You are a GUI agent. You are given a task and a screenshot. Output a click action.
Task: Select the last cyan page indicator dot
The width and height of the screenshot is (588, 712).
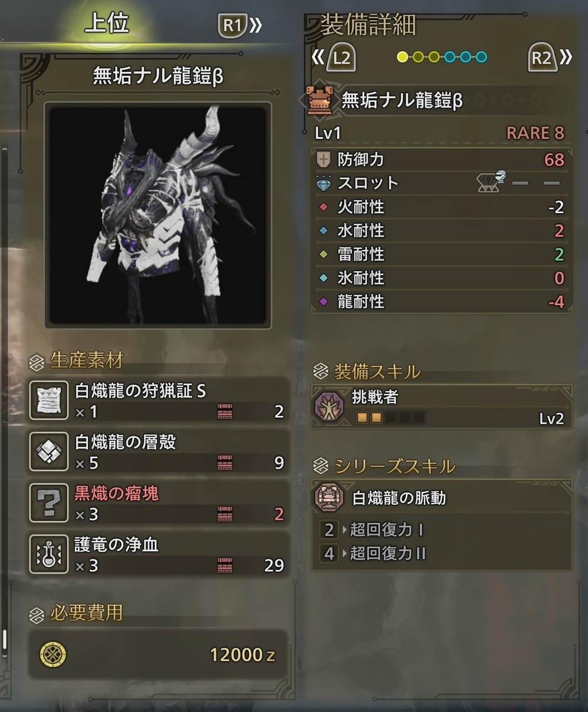pyautogui.click(x=481, y=57)
